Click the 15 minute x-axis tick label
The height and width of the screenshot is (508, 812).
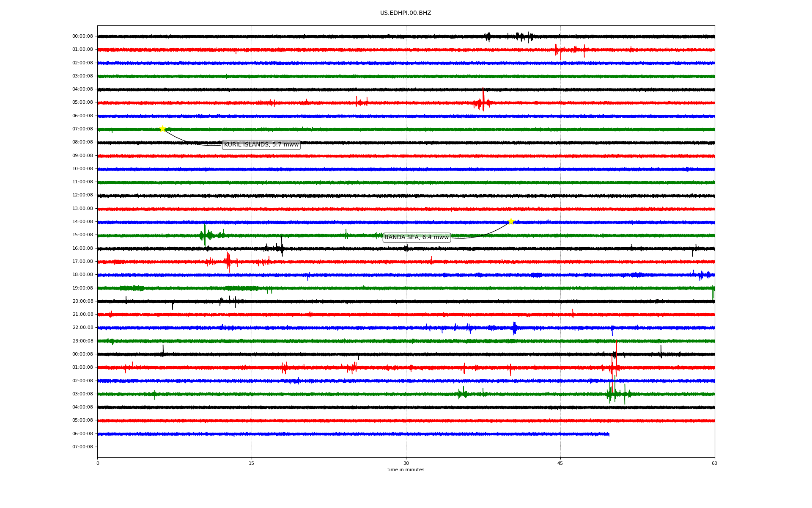coord(252,463)
